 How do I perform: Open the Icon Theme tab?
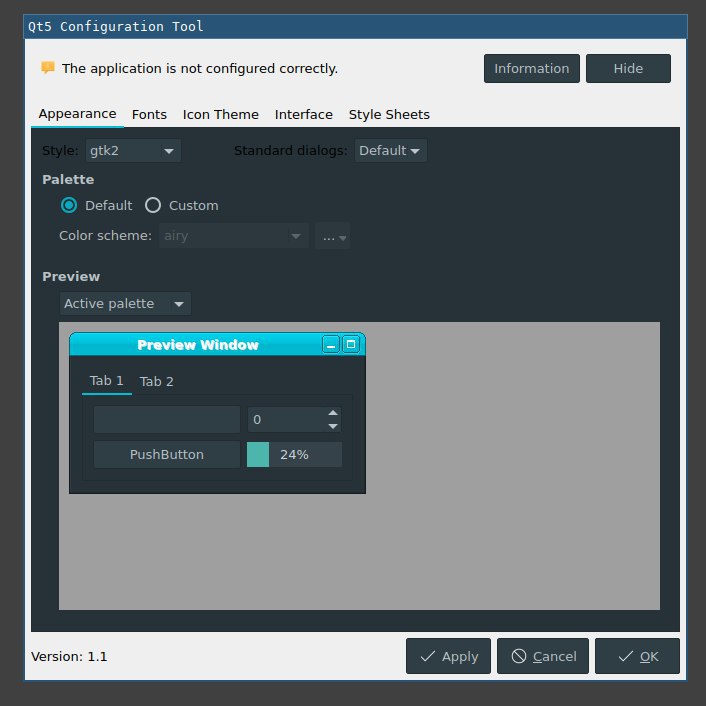pyautogui.click(x=221, y=114)
